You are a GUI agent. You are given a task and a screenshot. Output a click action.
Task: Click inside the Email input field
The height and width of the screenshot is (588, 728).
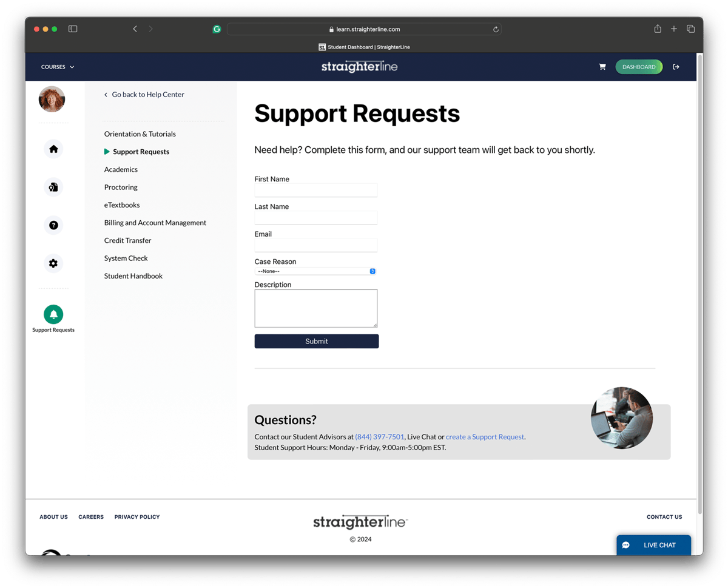coord(315,245)
